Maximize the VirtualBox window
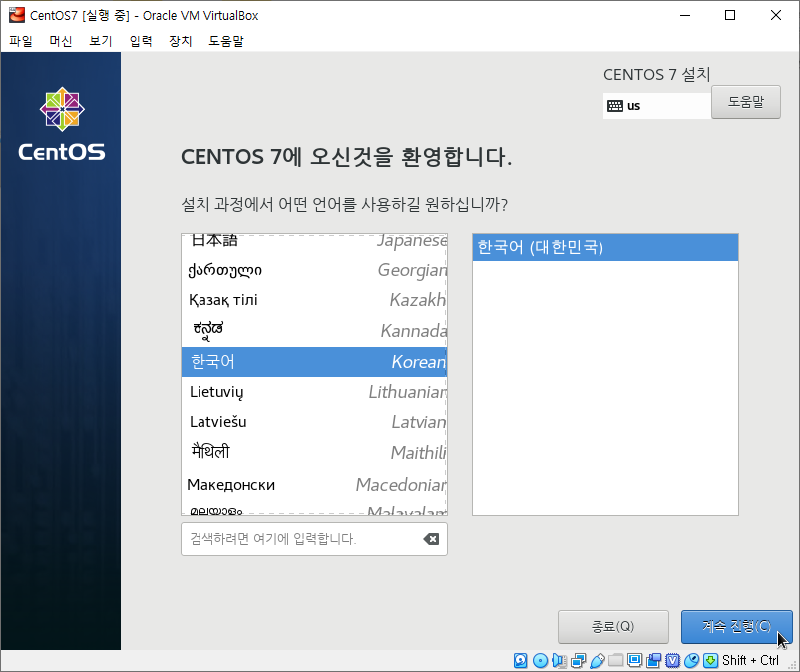This screenshot has width=800, height=672. 730,15
